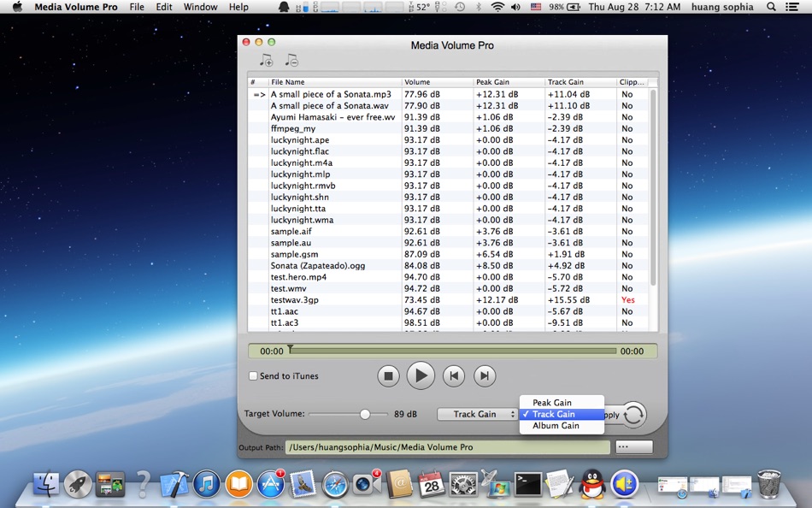The width and height of the screenshot is (812, 508).
Task: Open FaceTime from the Dock
Action: point(367,484)
